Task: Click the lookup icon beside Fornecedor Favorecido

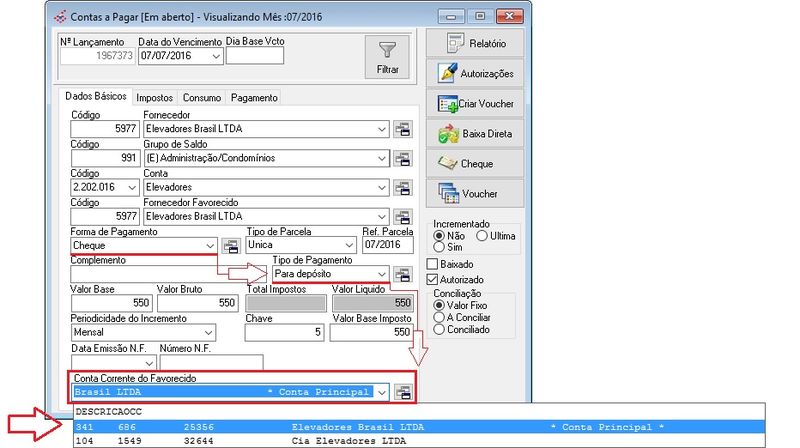Action: click(403, 216)
